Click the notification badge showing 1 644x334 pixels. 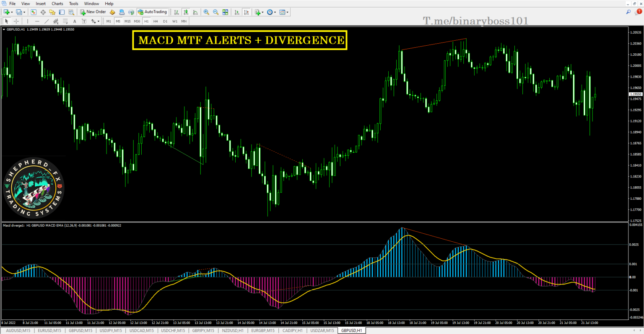tap(639, 11)
